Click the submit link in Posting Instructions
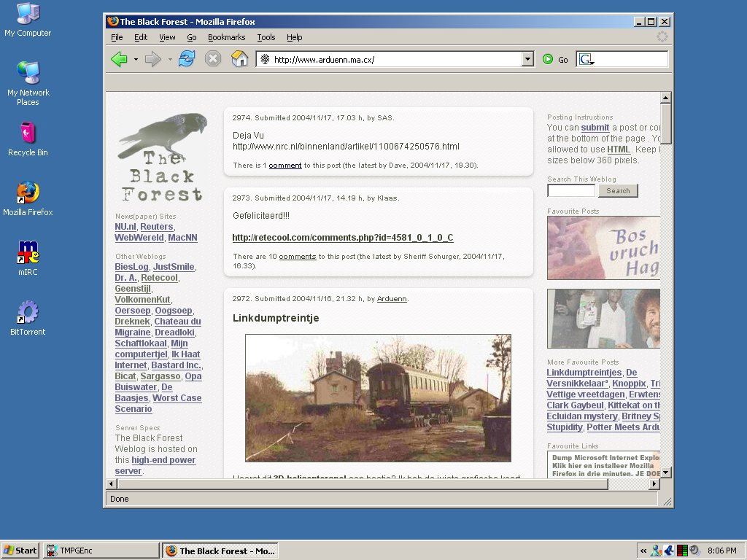This screenshot has width=747, height=560. (595, 127)
